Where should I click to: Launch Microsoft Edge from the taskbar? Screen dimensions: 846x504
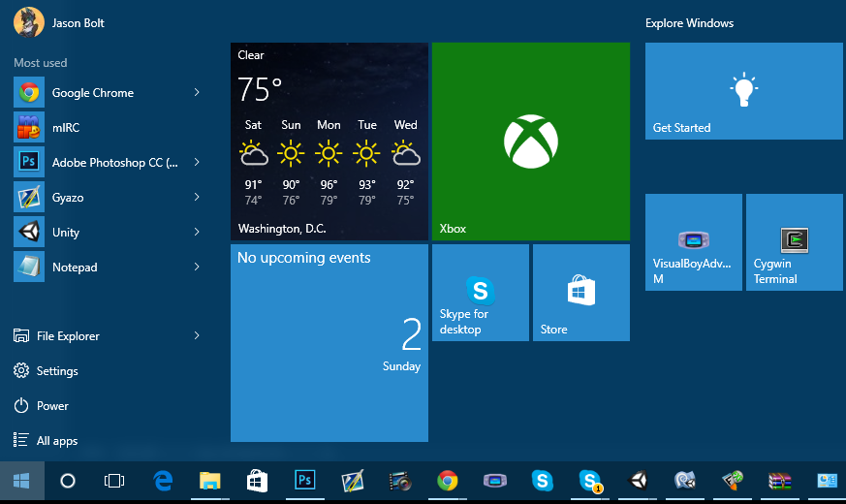click(163, 481)
